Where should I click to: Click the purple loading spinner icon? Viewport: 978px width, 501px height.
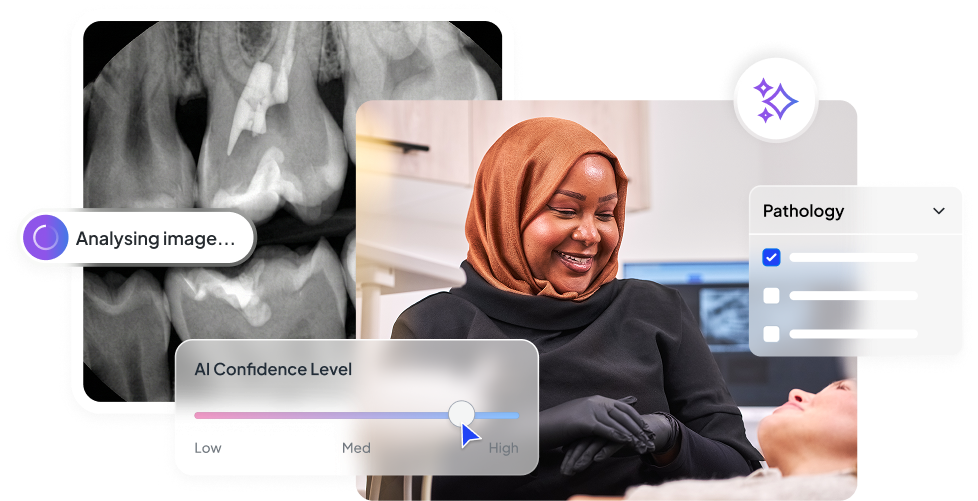(46, 238)
